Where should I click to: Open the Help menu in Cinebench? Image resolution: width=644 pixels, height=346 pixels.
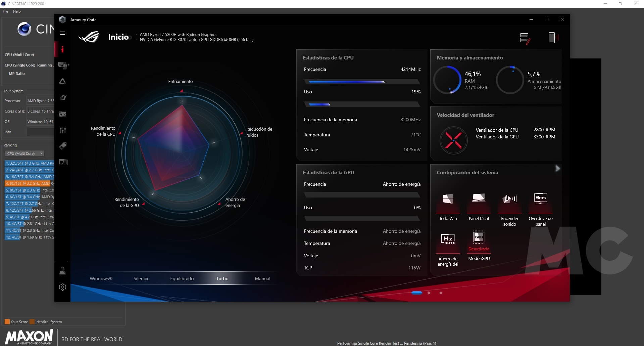tap(17, 11)
